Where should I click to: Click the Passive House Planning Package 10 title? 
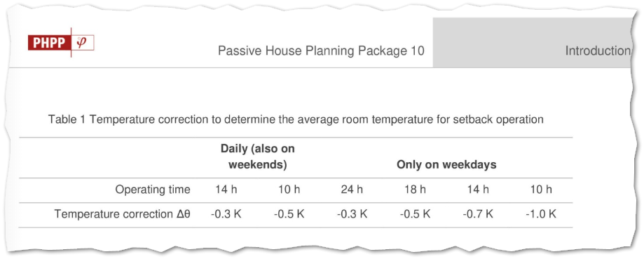(321, 51)
